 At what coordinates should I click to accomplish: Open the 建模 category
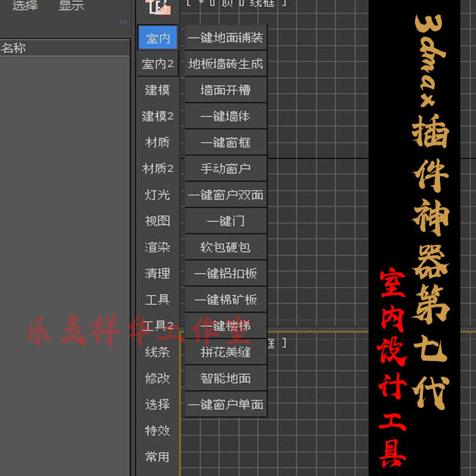(x=158, y=90)
